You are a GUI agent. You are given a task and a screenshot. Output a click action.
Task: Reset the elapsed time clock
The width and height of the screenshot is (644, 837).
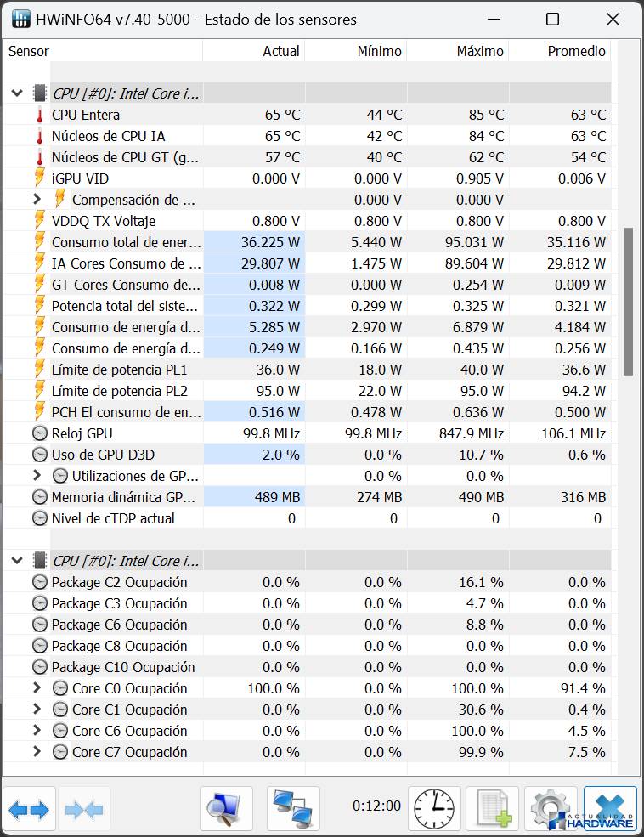[x=435, y=808]
